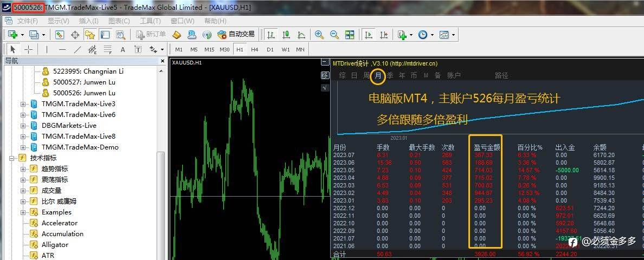Click the tile windows grid icon
The image size is (644, 260).
click(x=350, y=35)
